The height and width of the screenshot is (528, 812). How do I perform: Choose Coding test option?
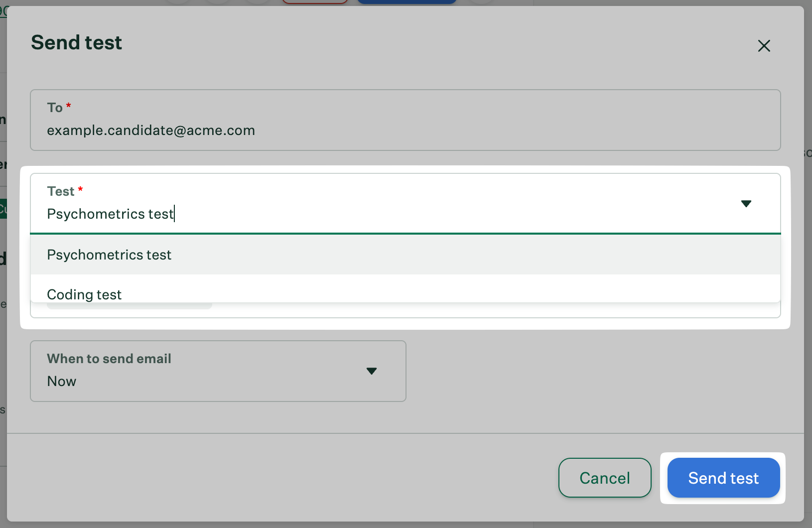coord(84,294)
